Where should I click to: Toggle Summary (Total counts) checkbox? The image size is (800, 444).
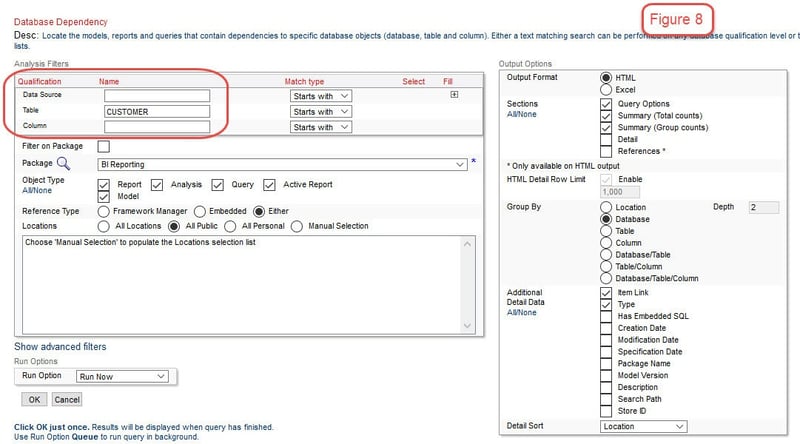606,116
